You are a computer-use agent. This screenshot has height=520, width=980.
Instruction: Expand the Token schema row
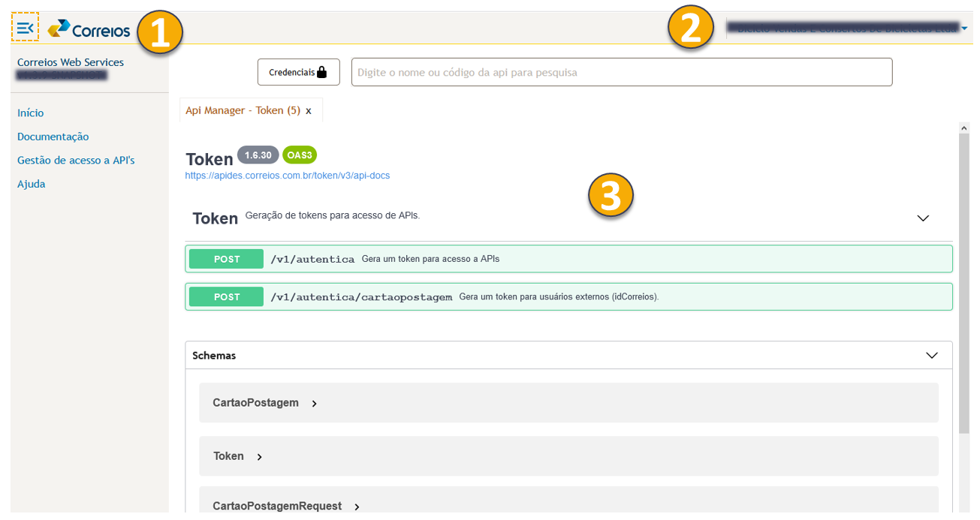pos(568,456)
